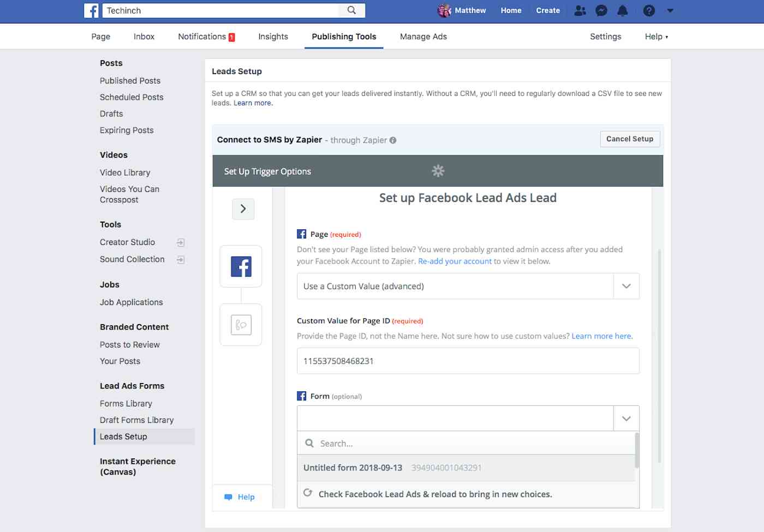Click the Zapier info icon

(393, 140)
